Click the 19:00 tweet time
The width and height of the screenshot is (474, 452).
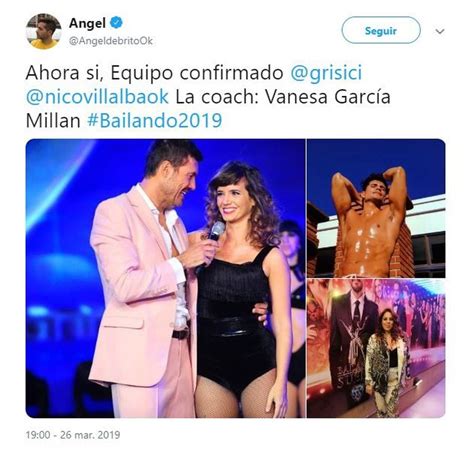tap(38, 435)
